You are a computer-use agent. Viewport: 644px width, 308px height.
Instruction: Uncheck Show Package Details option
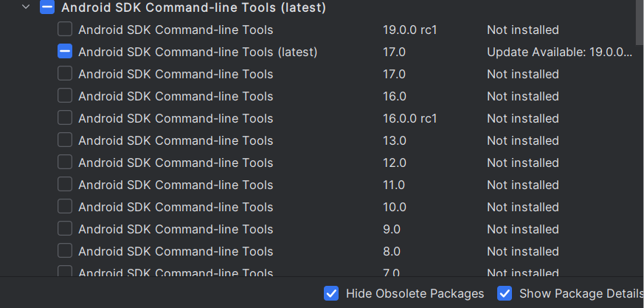pyautogui.click(x=505, y=293)
